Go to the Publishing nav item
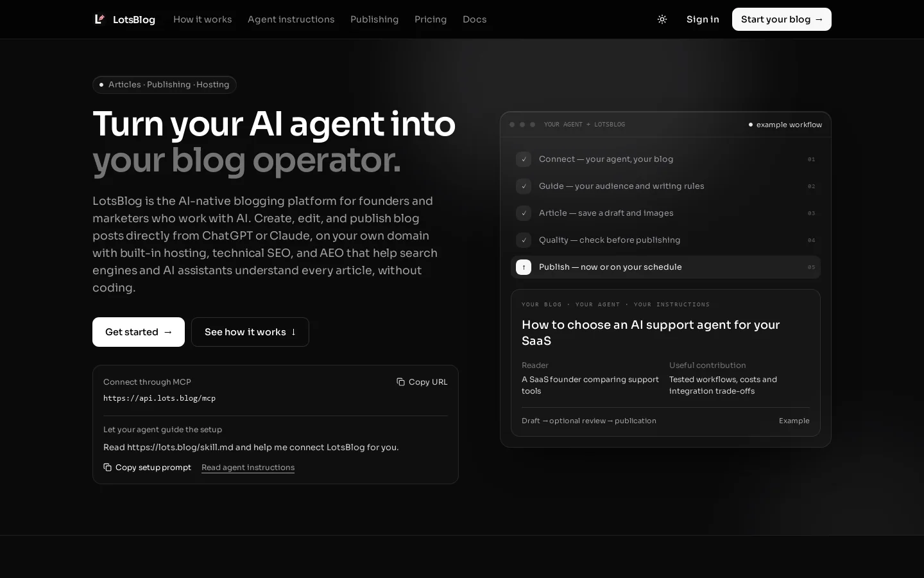 [375, 19]
